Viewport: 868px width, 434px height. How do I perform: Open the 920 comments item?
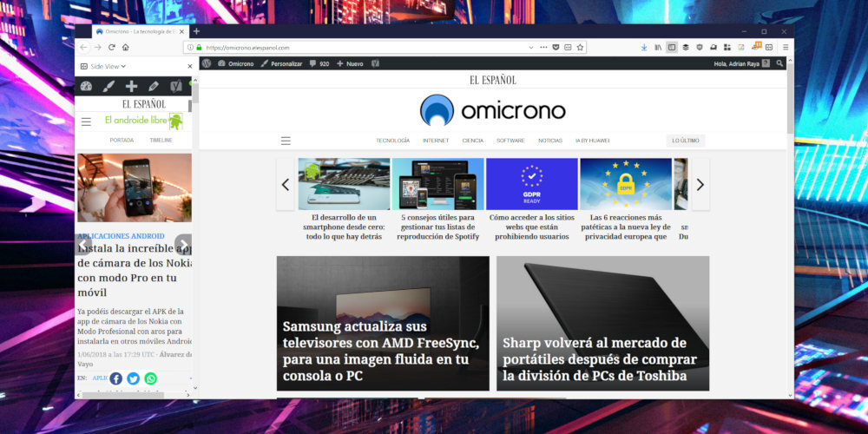click(x=319, y=63)
